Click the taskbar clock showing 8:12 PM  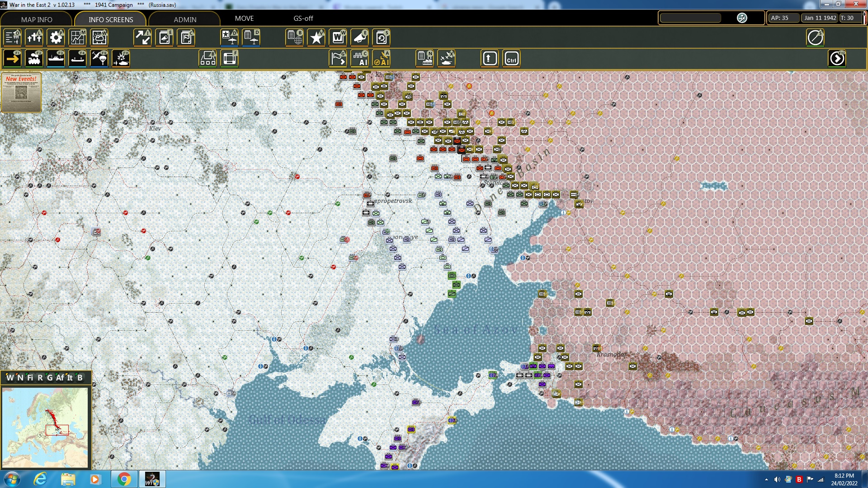coord(844,479)
